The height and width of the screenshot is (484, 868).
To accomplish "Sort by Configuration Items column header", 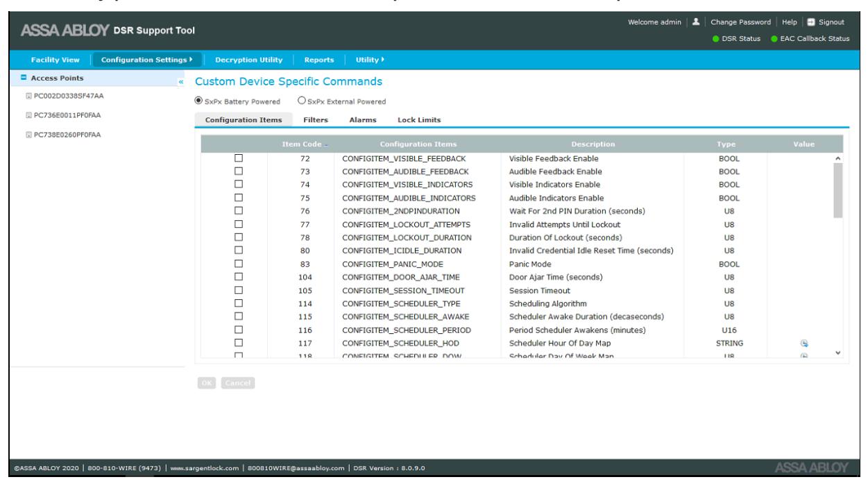I will point(418,144).
